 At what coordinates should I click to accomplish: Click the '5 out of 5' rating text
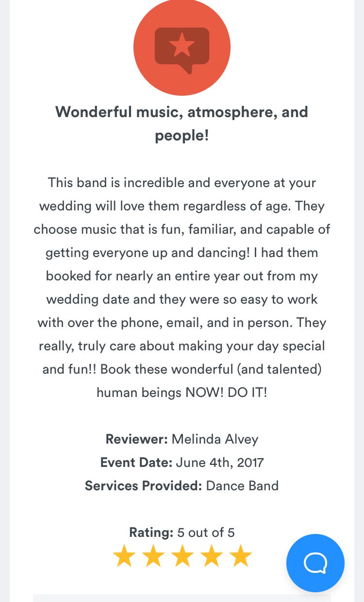pos(206,533)
